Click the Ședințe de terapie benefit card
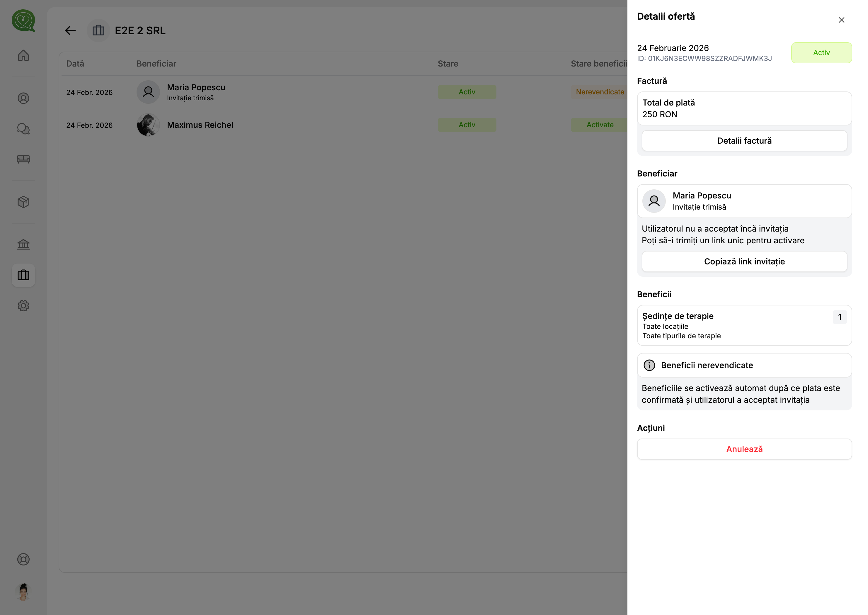This screenshot has height=615, width=868. [x=744, y=325]
